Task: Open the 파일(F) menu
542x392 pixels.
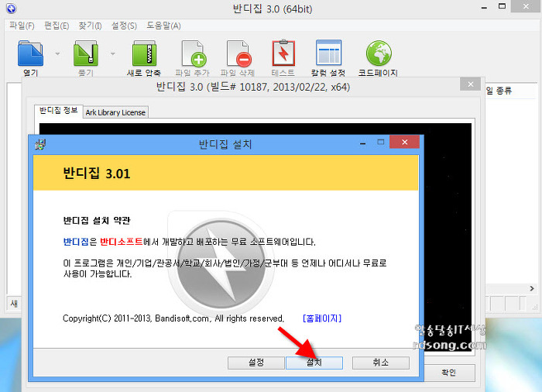Action: 21,26
